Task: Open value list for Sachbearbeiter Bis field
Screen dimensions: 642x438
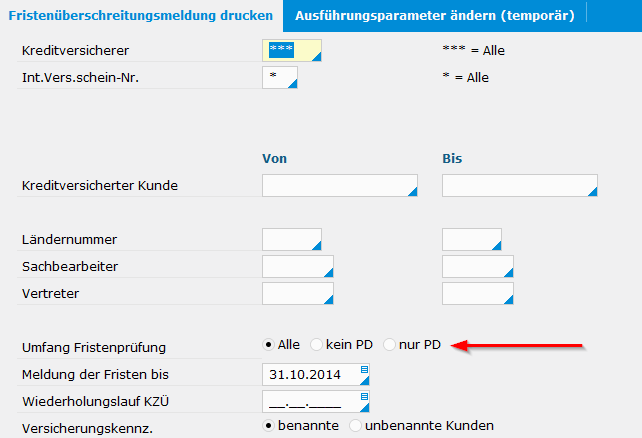Action: (x=509, y=273)
